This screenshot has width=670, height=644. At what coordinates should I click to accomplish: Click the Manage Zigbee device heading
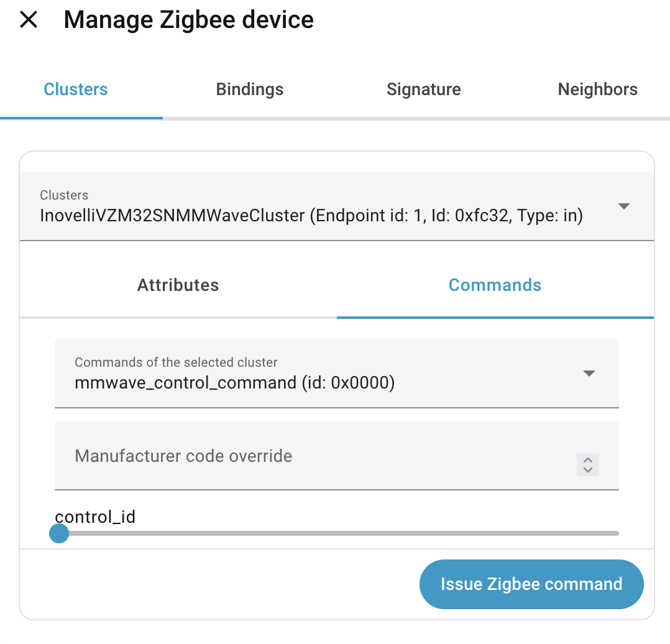188,20
